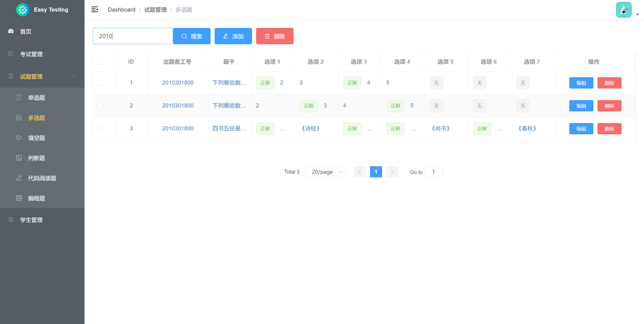Click the 学生管理 sidebar icon
Viewport: 644px width, 324px height.
pos(11,220)
